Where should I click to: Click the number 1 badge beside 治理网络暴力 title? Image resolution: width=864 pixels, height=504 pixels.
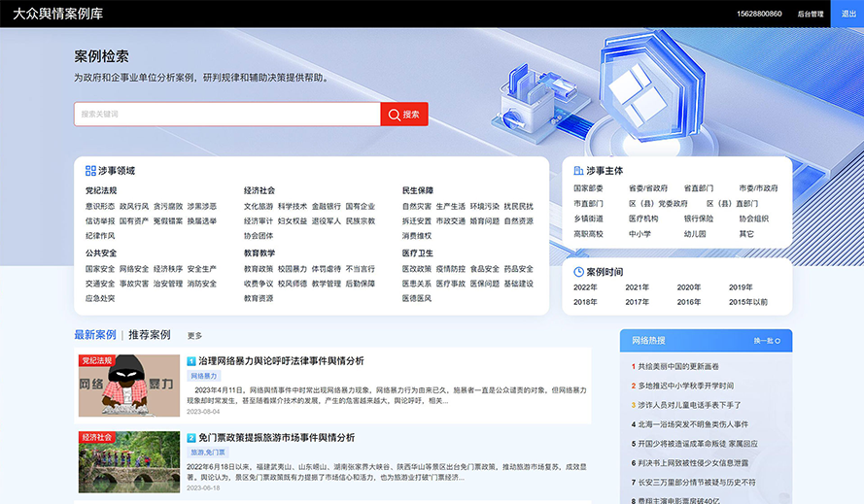click(191, 361)
